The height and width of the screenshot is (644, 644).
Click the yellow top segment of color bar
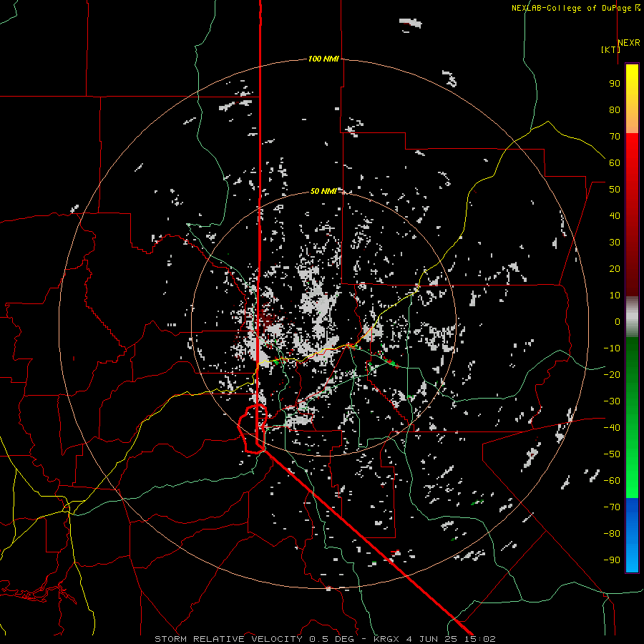pos(632,82)
